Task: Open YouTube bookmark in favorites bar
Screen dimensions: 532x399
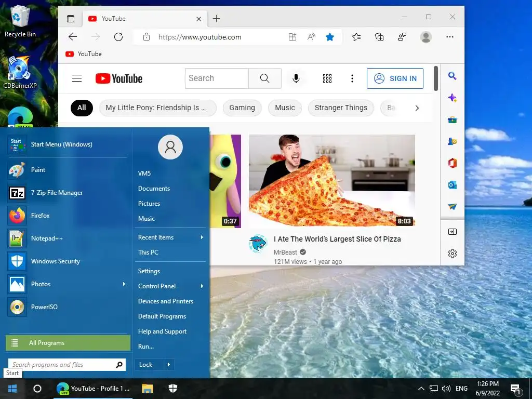Action: click(84, 54)
